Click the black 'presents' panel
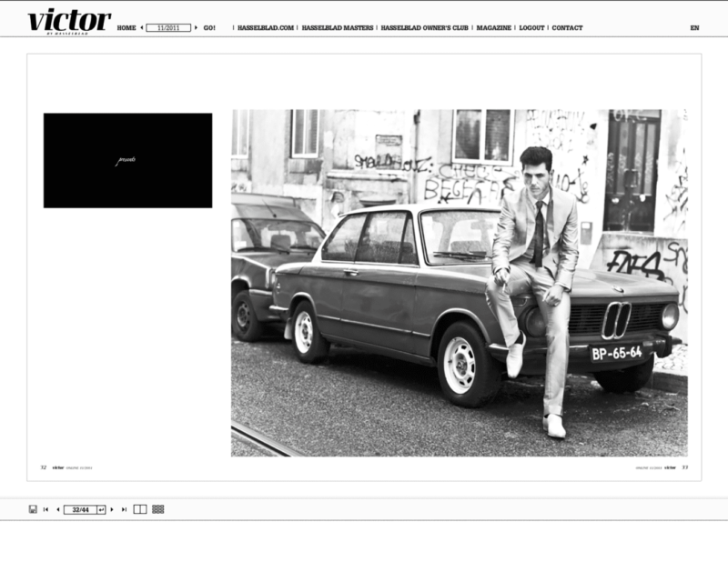This screenshot has width=728, height=582. click(127, 160)
